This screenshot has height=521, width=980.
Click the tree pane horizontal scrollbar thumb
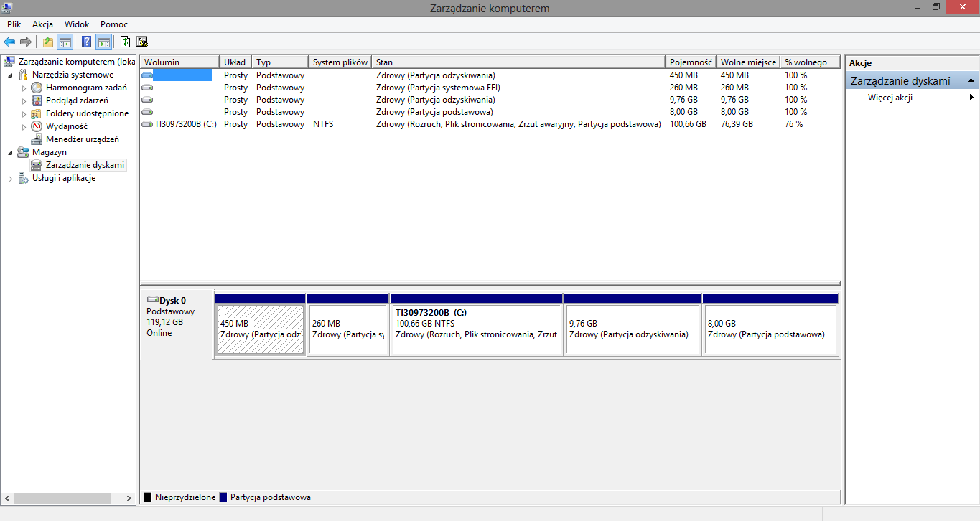62,498
